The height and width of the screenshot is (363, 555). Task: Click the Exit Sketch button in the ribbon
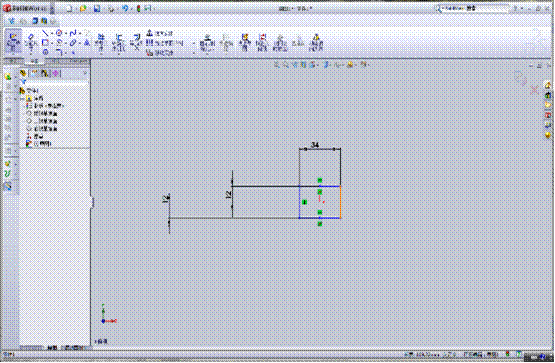13,42
